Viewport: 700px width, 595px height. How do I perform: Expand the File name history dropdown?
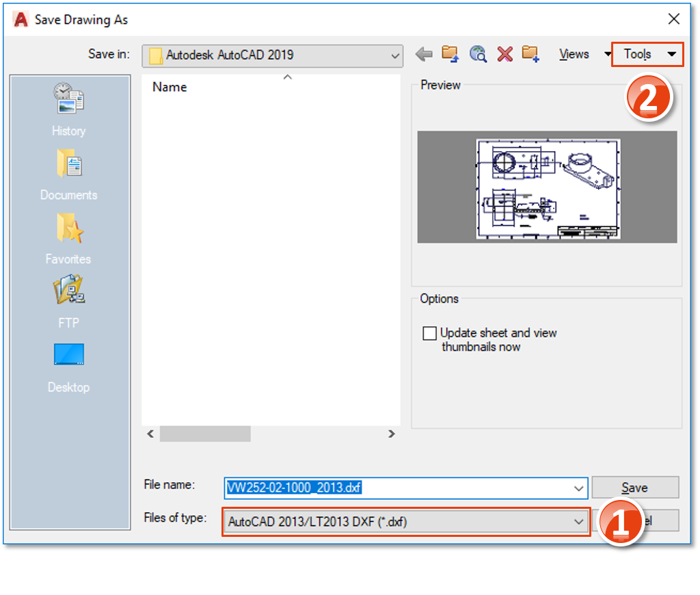580,488
